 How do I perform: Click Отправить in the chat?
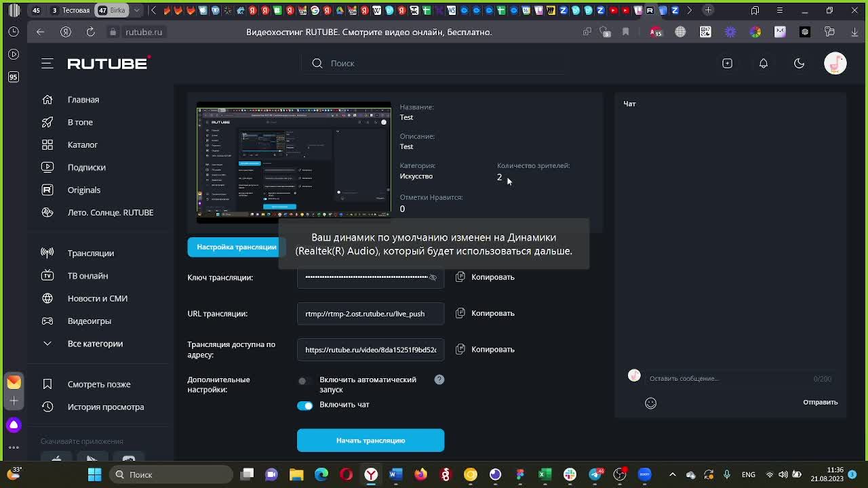tap(821, 402)
